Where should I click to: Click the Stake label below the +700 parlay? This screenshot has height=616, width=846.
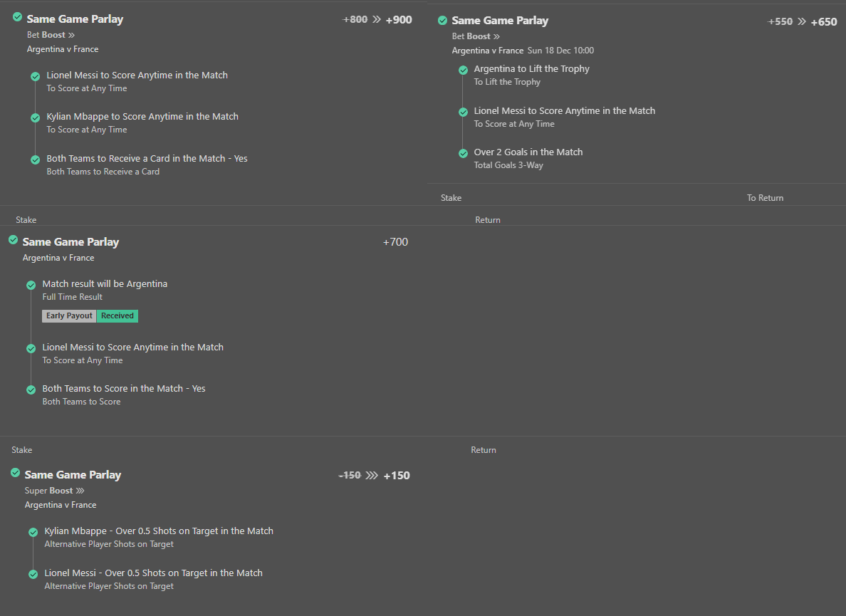[21, 450]
